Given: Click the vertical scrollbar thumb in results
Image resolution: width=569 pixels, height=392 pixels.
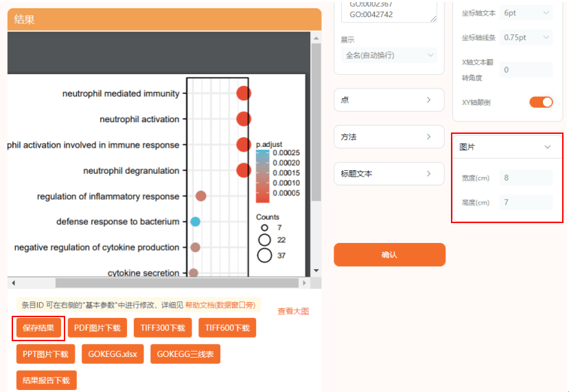Looking at the screenshot, I should 316,122.
